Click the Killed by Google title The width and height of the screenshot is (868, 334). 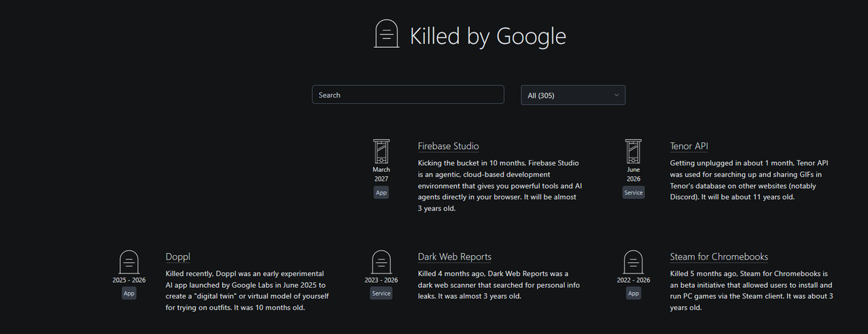tap(488, 36)
